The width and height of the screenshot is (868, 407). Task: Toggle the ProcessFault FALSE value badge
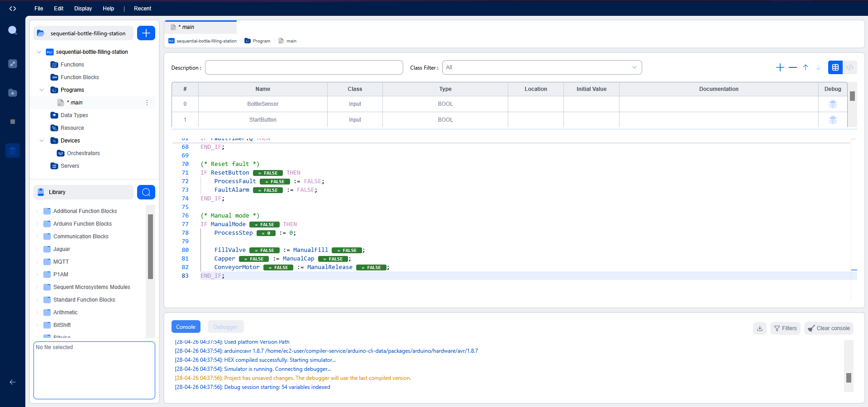[275, 182]
